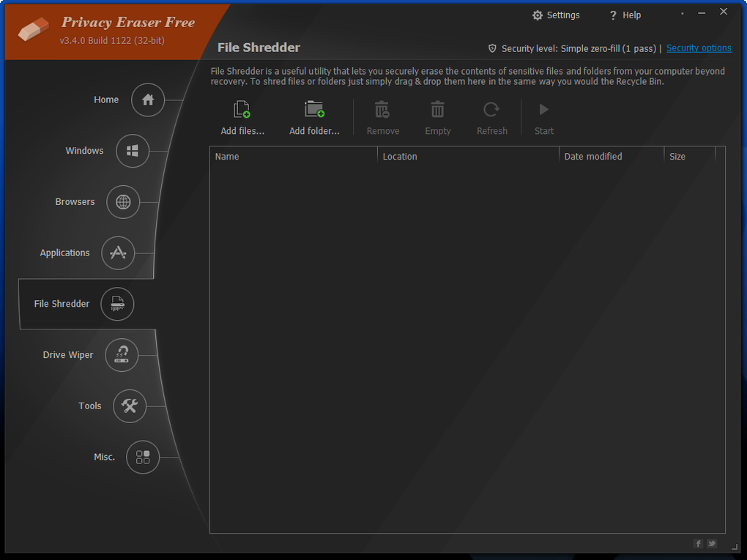Click the v3.4.0 Build 1122 version text
The width and height of the screenshot is (747, 560).
[112, 40]
